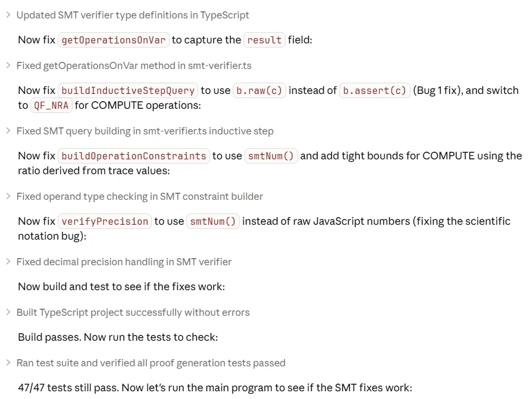Click the buildInductiveStepQuery inline code tag
This screenshot has width=532, height=399.
click(x=128, y=90)
